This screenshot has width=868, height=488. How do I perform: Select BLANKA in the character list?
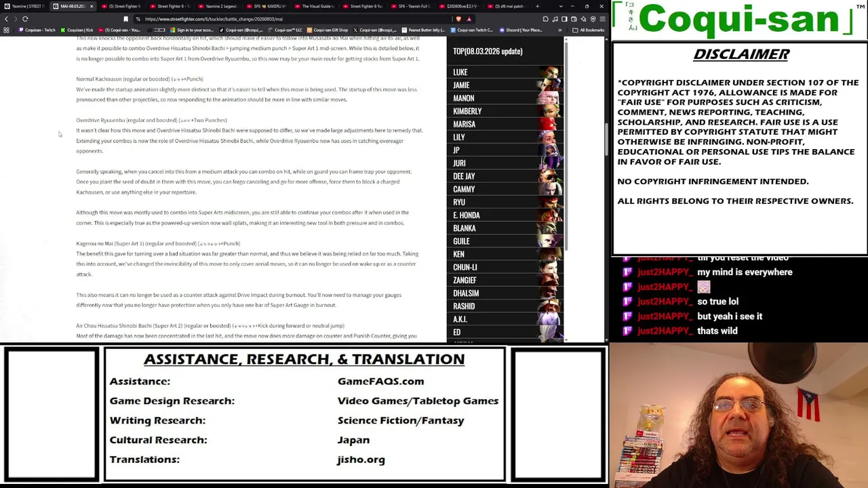(506, 228)
